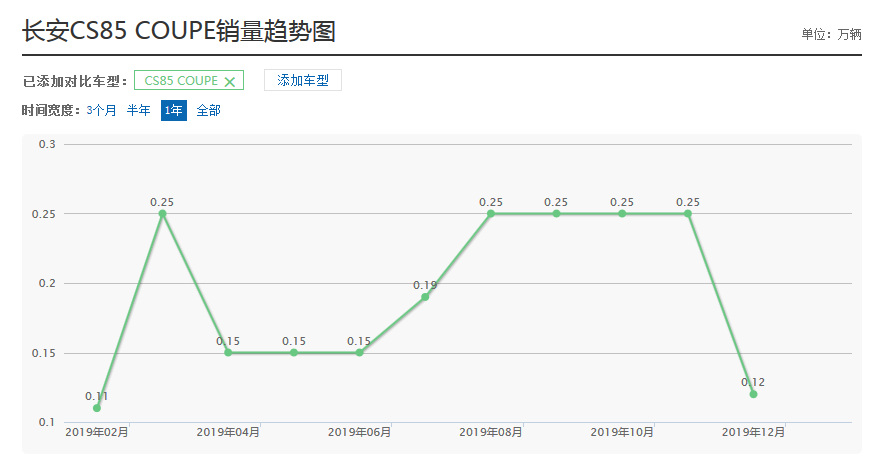Select the 全部 time range
Image resolution: width=880 pixels, height=466 pixels.
pyautogui.click(x=208, y=110)
